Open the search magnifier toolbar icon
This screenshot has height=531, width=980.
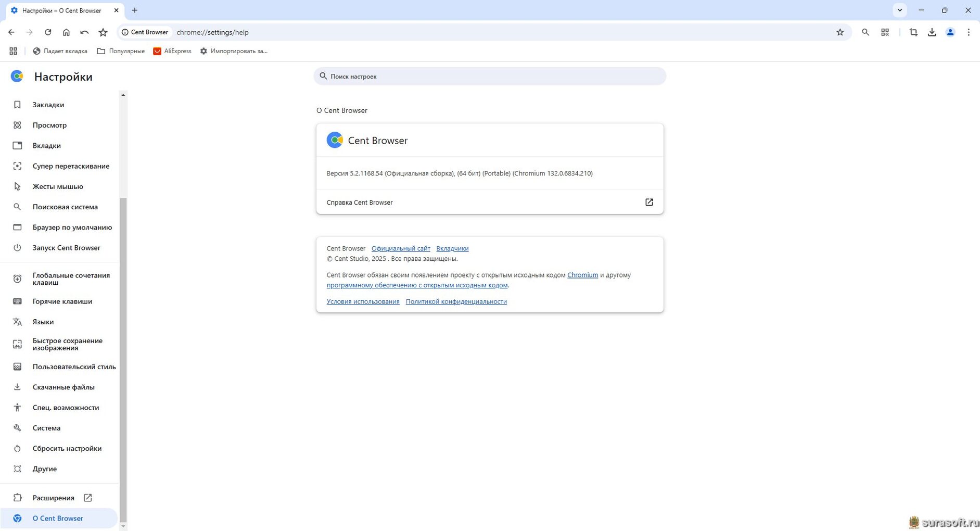pos(866,32)
